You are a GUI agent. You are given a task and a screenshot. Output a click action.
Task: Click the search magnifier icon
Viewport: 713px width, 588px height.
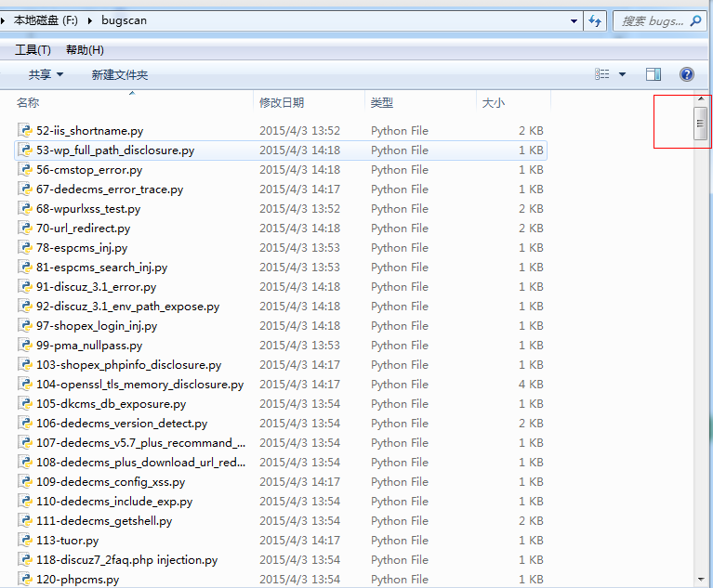(x=695, y=21)
